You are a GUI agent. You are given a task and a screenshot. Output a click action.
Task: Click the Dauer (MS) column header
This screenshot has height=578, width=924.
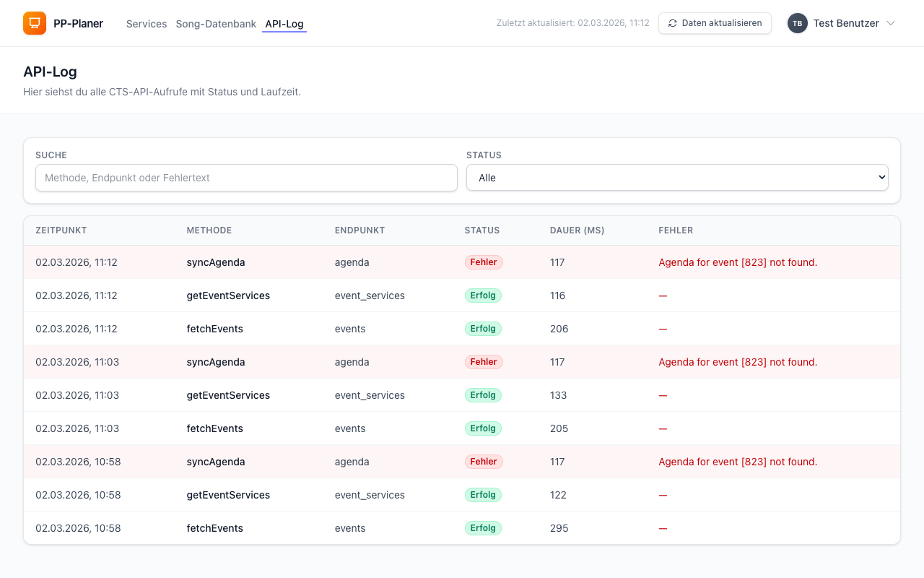coord(577,230)
